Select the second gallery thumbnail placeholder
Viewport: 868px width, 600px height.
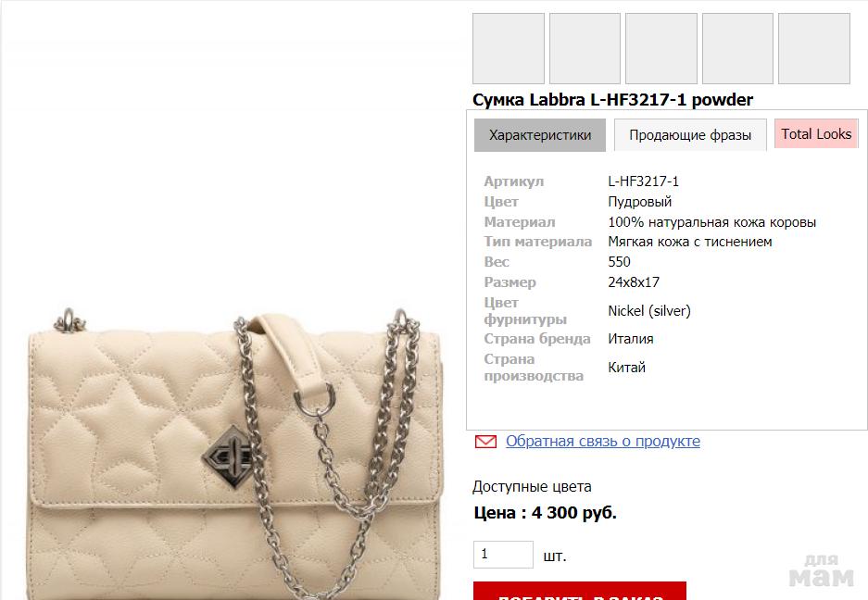[585, 49]
